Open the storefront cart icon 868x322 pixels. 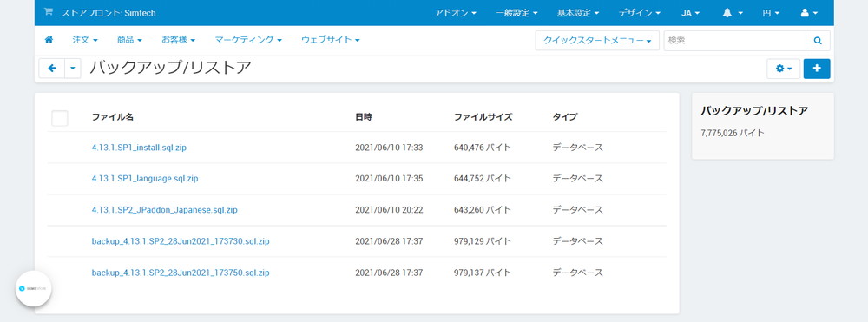pyautogui.click(x=48, y=12)
